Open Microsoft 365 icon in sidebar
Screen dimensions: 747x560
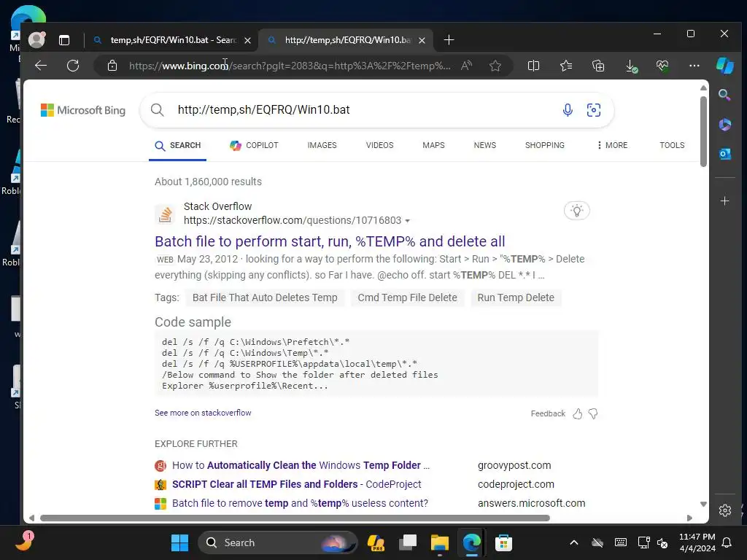point(724,124)
